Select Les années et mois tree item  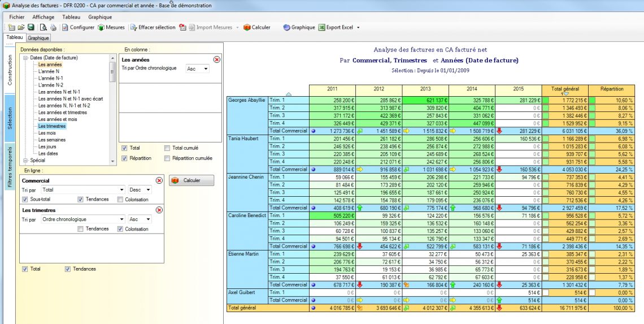click(58, 119)
